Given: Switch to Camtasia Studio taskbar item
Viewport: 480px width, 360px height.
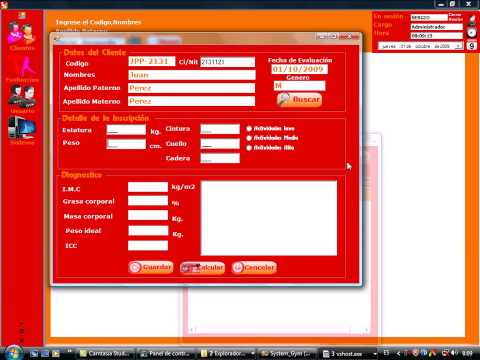Looking at the screenshot, I should coord(106,353).
